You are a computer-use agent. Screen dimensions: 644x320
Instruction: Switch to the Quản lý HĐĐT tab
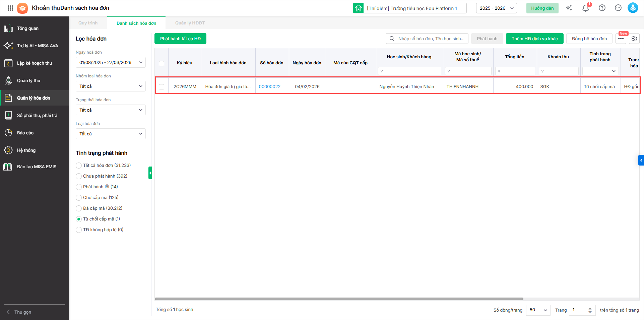(190, 23)
